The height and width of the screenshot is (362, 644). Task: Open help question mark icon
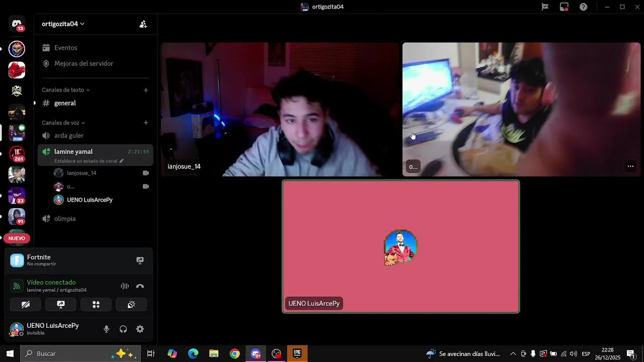(583, 7)
